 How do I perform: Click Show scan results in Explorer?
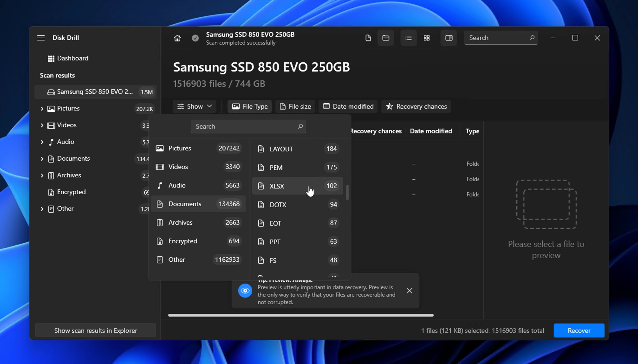tap(95, 331)
